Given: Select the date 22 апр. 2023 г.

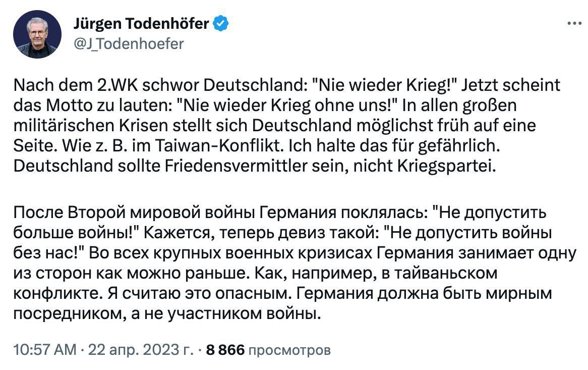Looking at the screenshot, I should [x=140, y=350].
